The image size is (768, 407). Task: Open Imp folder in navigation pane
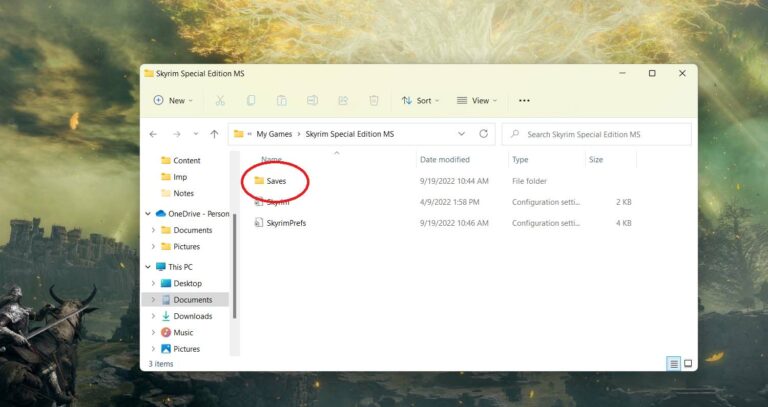[180, 177]
